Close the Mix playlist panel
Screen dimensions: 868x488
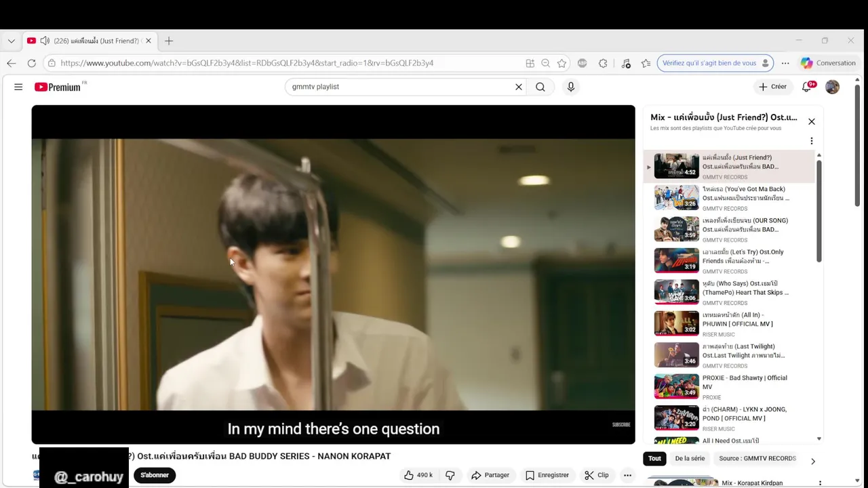811,122
